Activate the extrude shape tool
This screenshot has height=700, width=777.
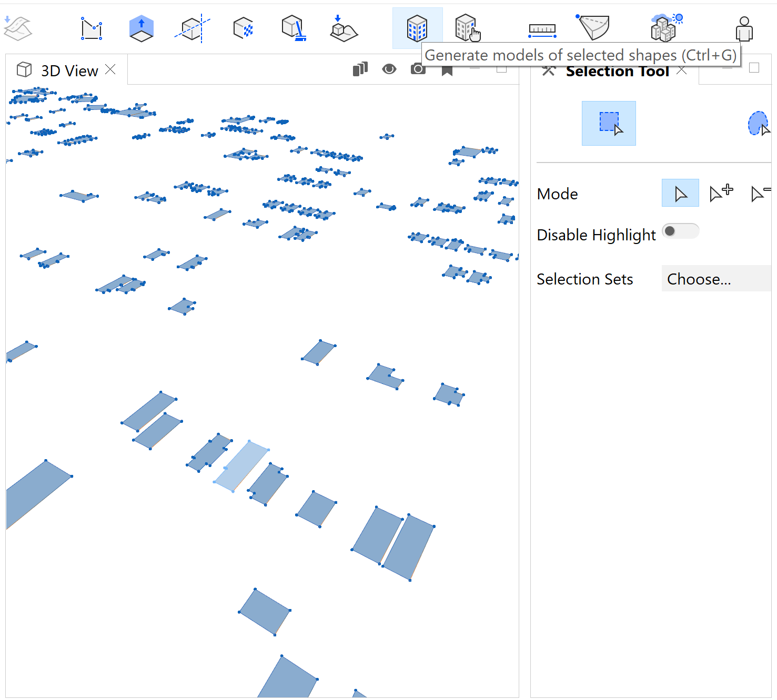click(x=140, y=27)
